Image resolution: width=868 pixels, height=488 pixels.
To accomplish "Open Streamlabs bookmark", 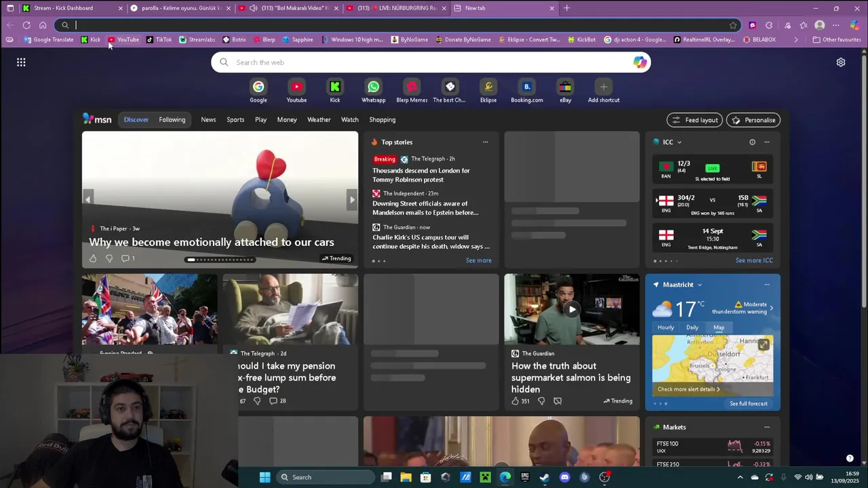I will 197,39.
